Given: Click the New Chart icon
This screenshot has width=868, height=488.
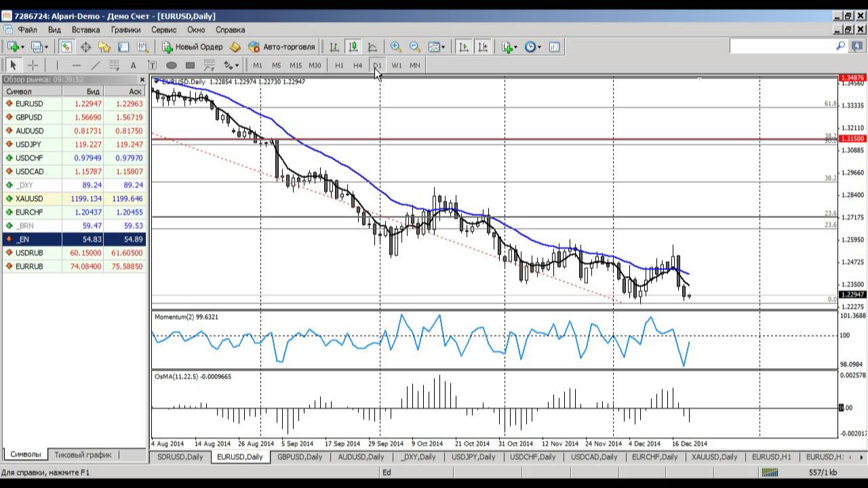Looking at the screenshot, I should coord(13,47).
